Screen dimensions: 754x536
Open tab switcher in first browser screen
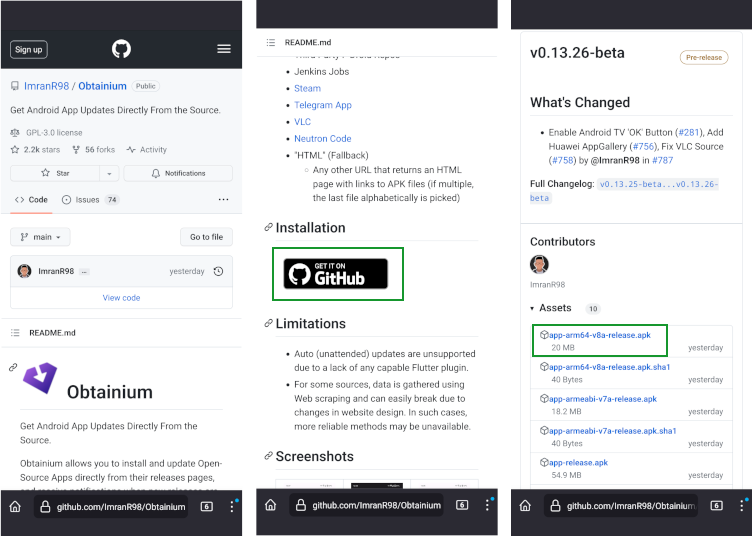[x=207, y=507]
